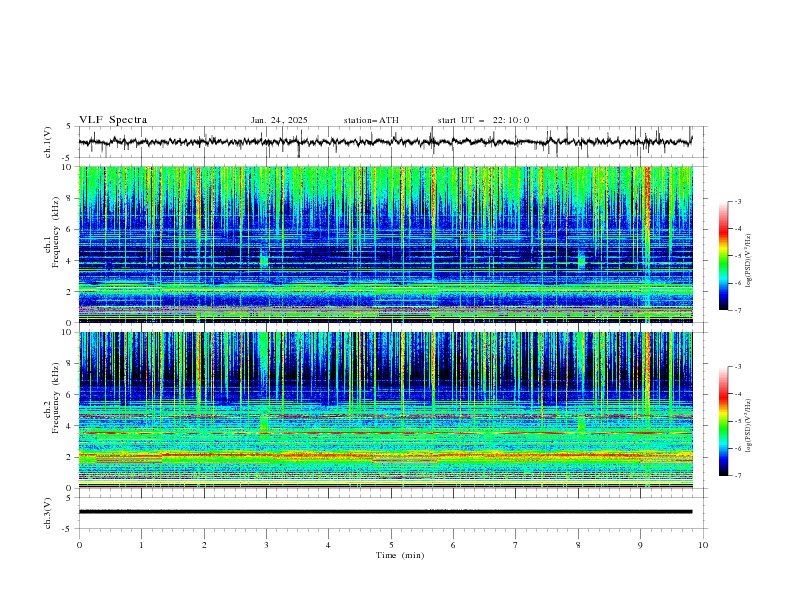This screenshot has height=612, width=792.
Task: Click the "VLF Spectra" title text
Action: (113, 120)
